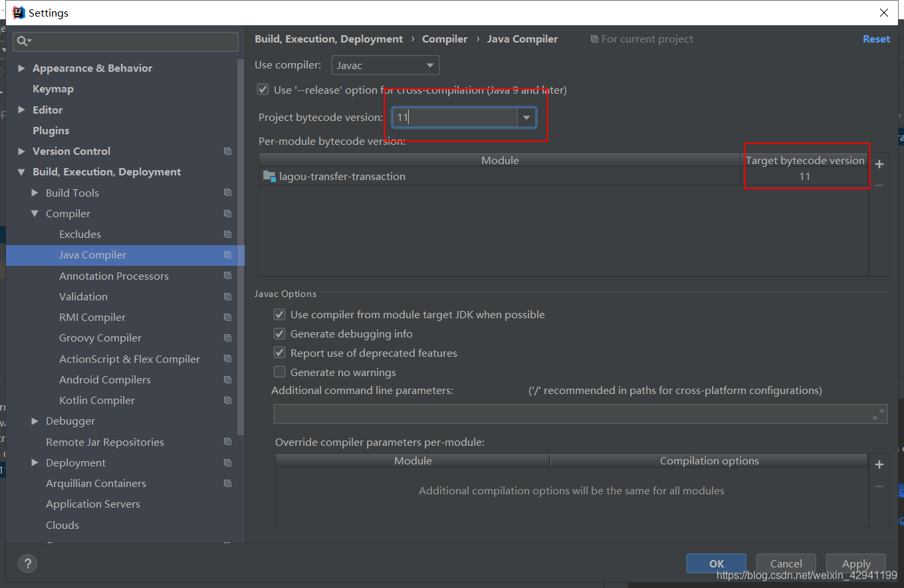Screen dimensions: 904x588
Task: Click Target bytecode version cell showing 11
Action: (x=805, y=176)
